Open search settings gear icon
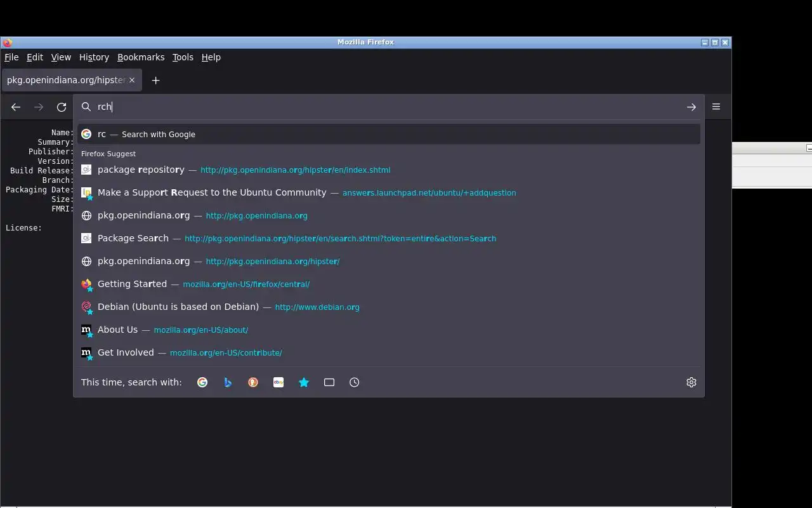The height and width of the screenshot is (508, 812). tap(691, 382)
